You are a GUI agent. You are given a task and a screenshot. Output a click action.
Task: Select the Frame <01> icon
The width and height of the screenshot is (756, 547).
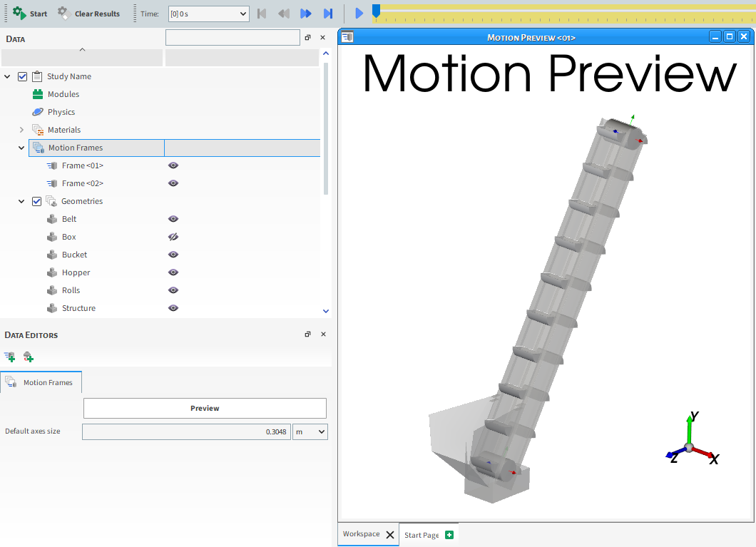click(x=52, y=165)
